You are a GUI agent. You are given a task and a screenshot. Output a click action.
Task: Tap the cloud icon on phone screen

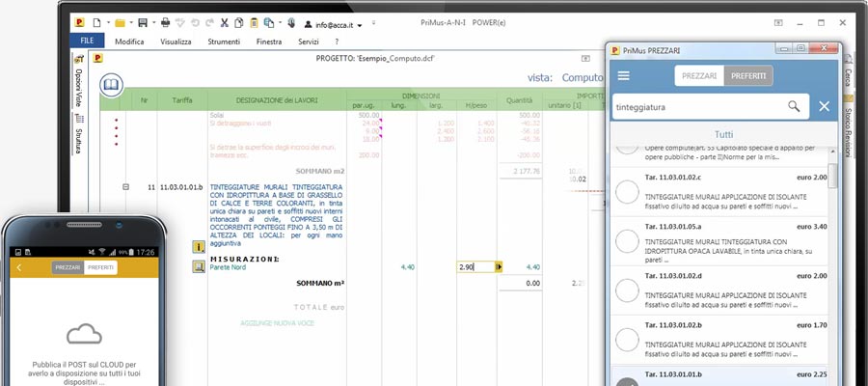click(x=84, y=334)
